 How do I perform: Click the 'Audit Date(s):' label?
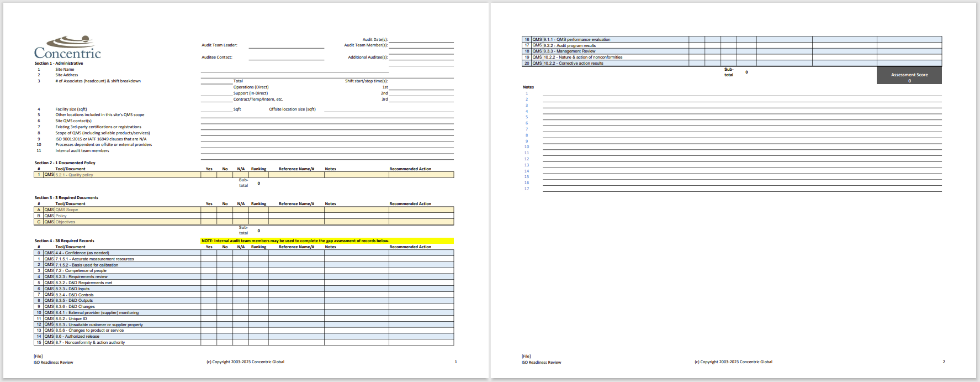click(x=375, y=40)
